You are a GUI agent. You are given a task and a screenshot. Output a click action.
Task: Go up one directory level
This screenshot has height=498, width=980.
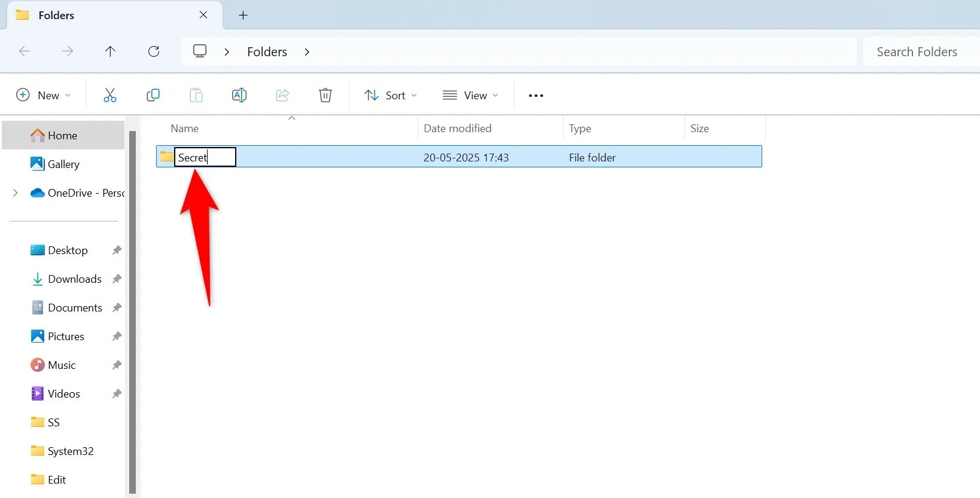(110, 52)
